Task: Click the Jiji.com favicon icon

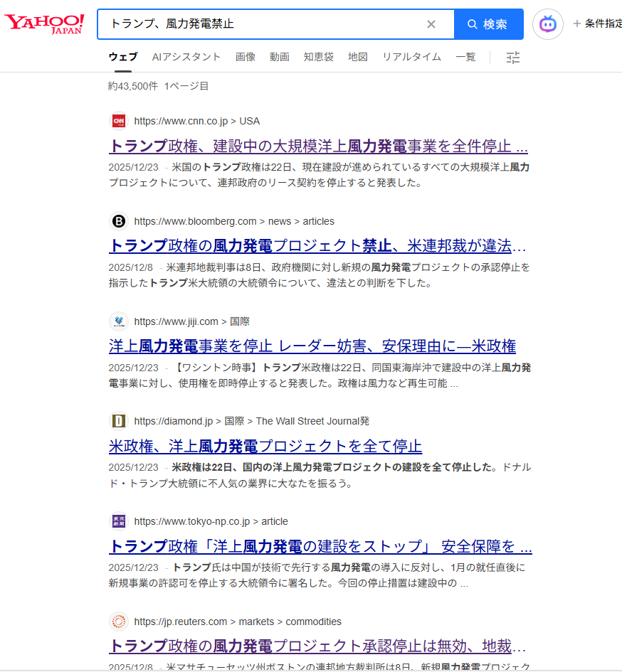Action: click(119, 321)
